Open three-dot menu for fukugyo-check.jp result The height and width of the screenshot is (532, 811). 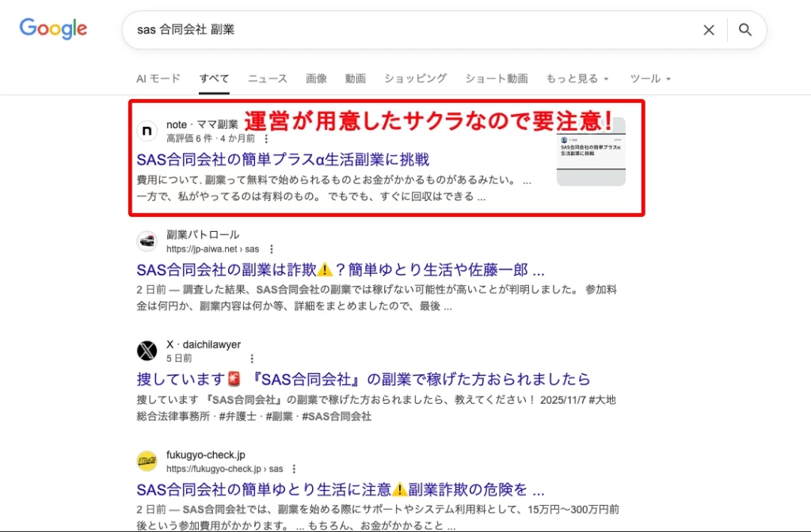294,469
